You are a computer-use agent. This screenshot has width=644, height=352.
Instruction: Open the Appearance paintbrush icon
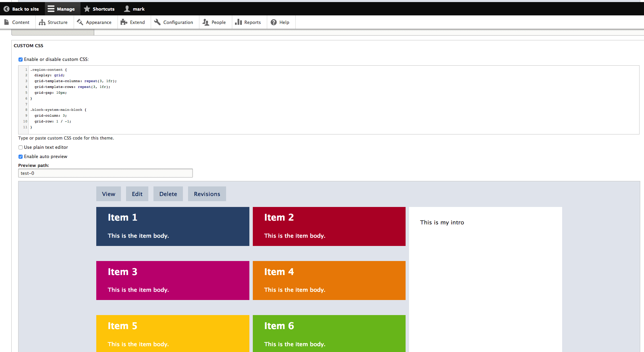point(80,22)
